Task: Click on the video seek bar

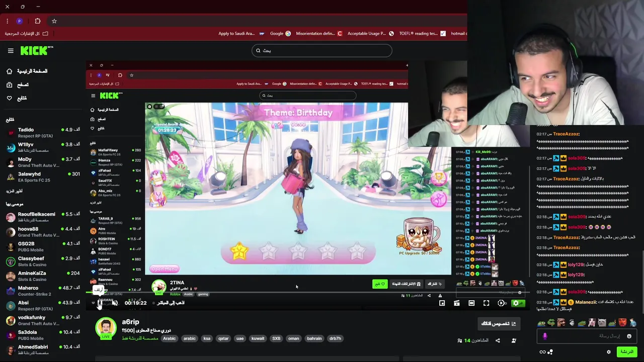Action: point(307,292)
